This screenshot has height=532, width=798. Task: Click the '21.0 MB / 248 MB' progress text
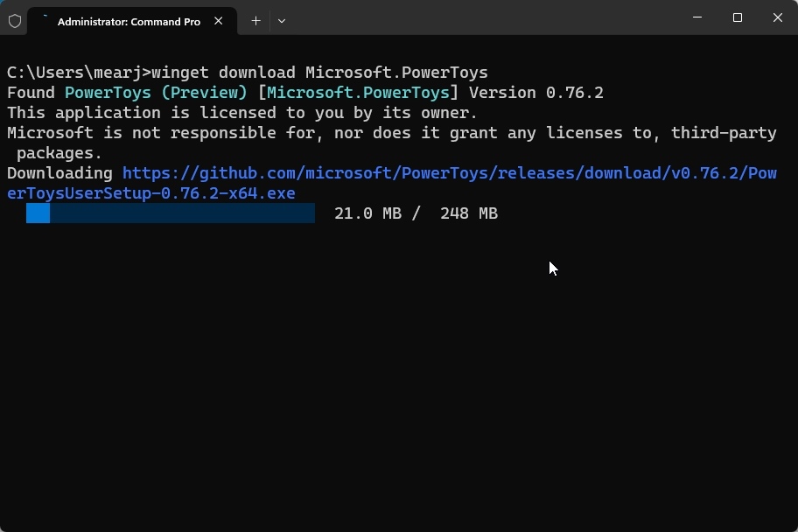[416, 213]
